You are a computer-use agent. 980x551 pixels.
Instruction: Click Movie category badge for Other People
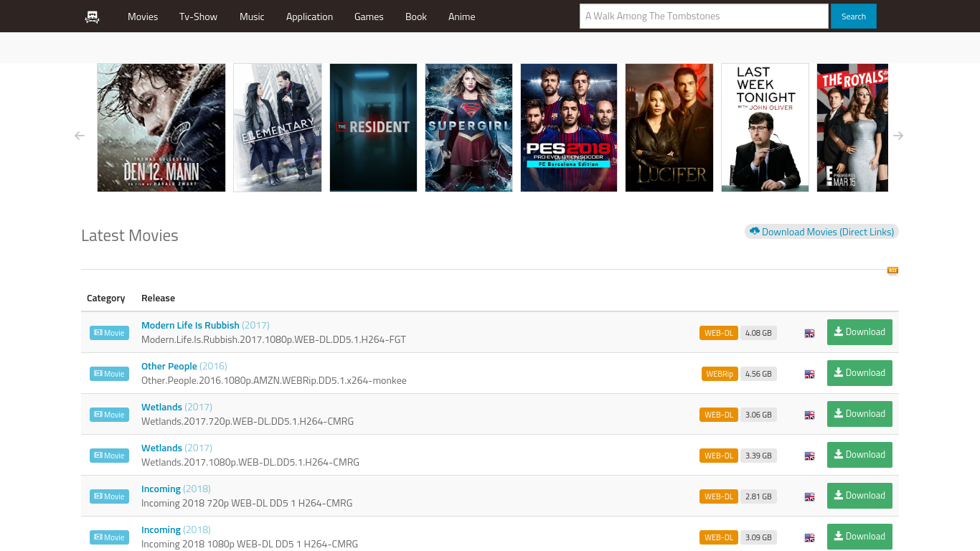[109, 374]
